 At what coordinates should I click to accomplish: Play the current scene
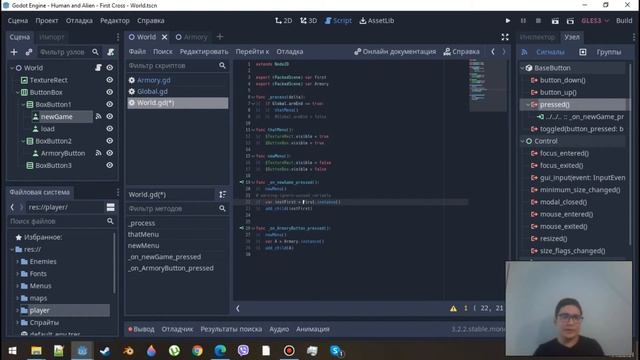555,20
